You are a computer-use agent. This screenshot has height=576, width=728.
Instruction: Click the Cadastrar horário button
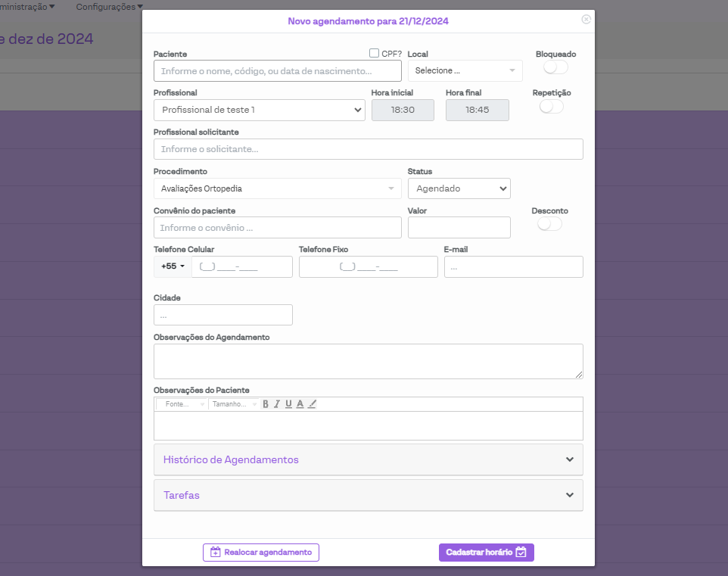tap(487, 553)
